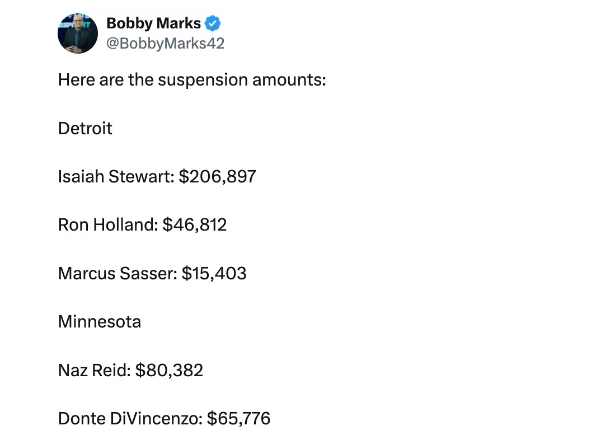Click the $46,812 suspension amount
This screenshot has width=594, height=441.
coord(195,225)
